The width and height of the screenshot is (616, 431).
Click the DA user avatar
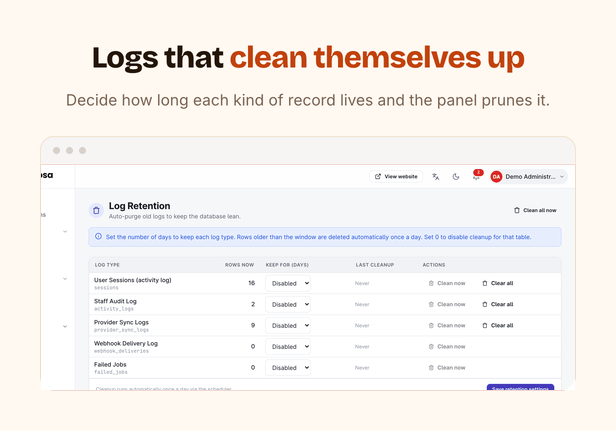[x=496, y=177]
